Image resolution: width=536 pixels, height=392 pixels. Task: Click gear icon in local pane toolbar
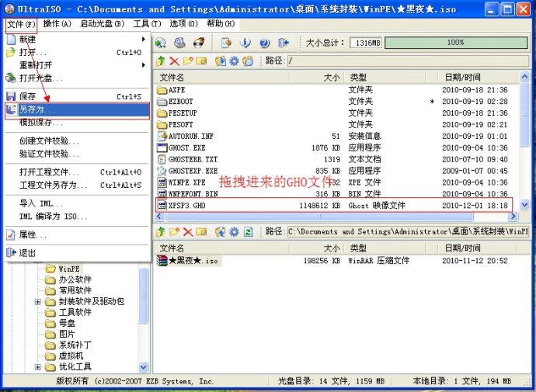(234, 232)
